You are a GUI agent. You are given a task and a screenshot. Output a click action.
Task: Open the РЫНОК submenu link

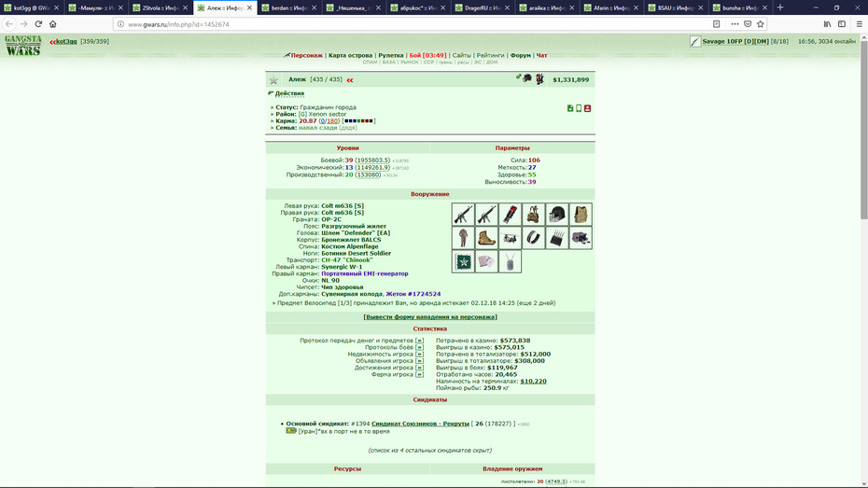(409, 63)
